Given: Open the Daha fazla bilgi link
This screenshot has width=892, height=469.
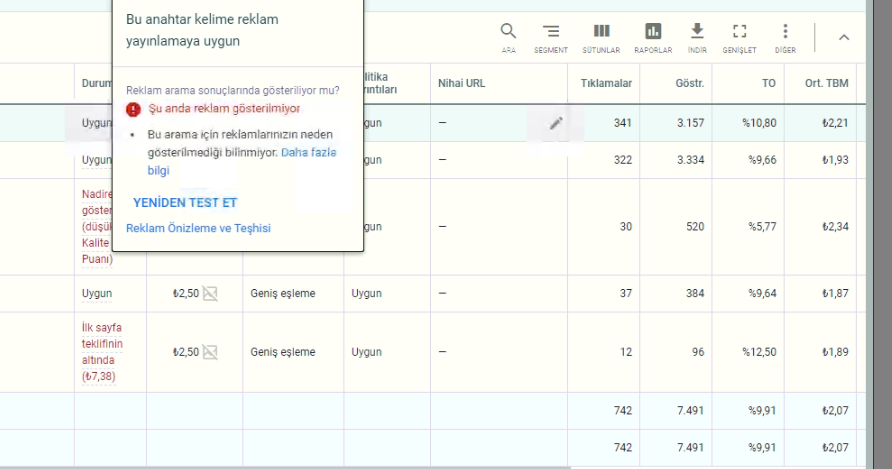Looking at the screenshot, I should (242, 162).
